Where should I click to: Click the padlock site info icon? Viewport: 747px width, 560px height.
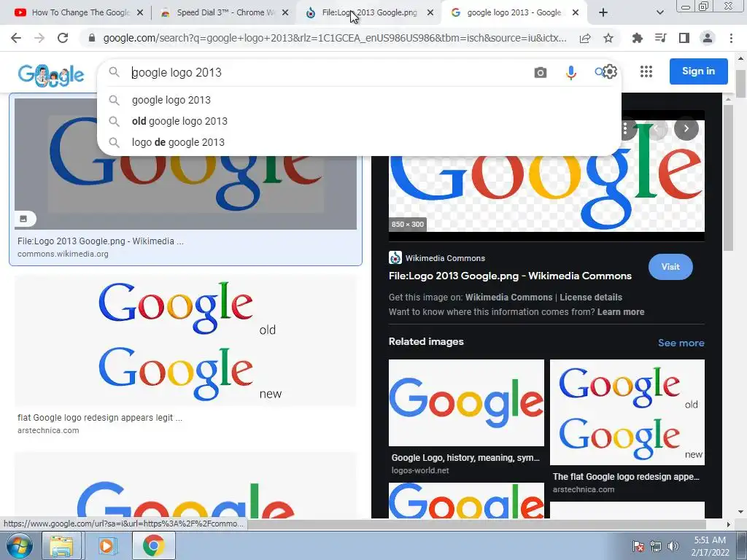click(x=92, y=38)
